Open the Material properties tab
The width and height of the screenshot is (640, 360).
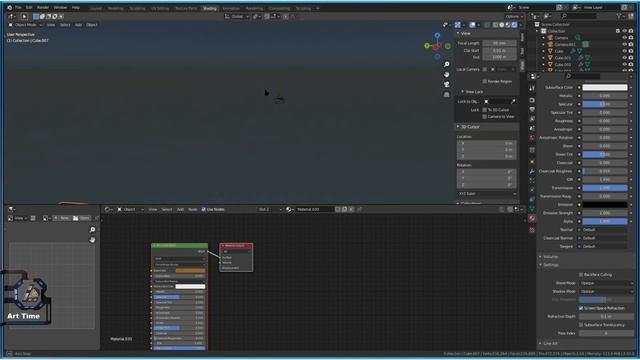click(532, 219)
